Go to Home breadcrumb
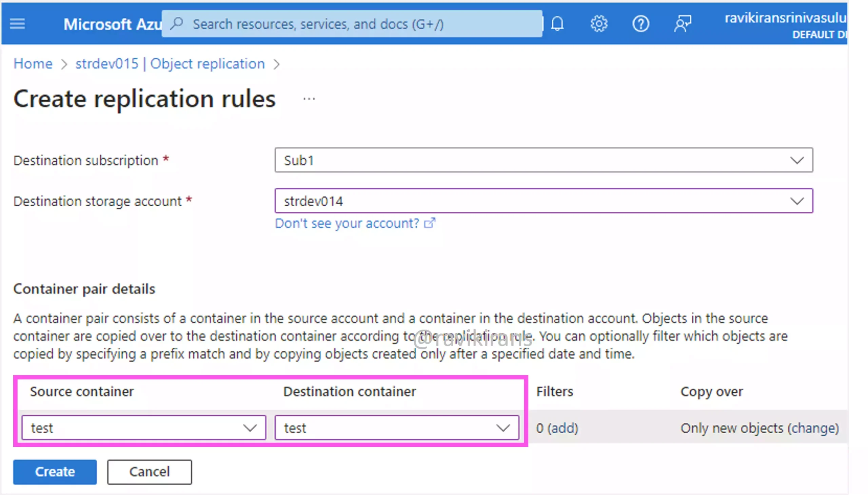This screenshot has height=495, width=868. click(x=33, y=64)
